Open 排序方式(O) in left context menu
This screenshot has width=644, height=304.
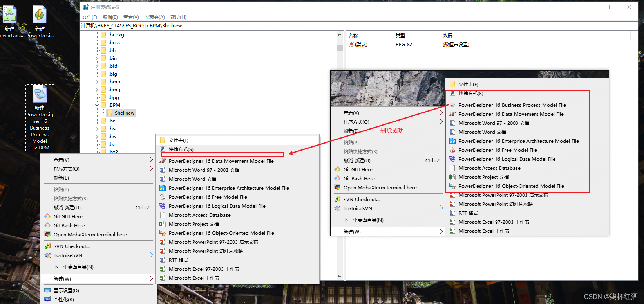coord(98,169)
